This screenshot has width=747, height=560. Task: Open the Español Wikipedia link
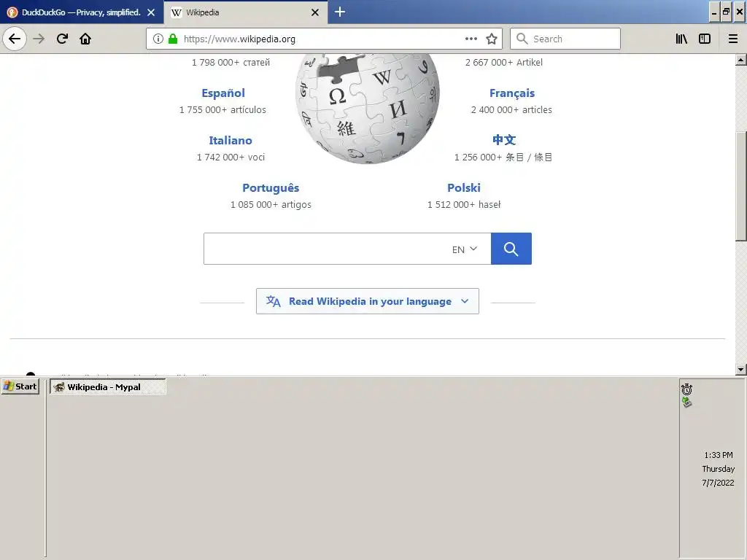pos(223,93)
